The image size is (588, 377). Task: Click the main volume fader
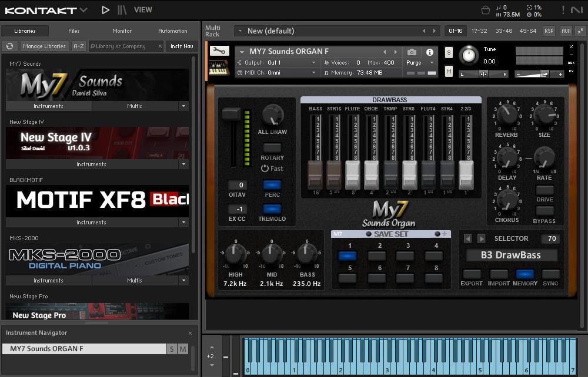pyautogui.click(x=231, y=114)
